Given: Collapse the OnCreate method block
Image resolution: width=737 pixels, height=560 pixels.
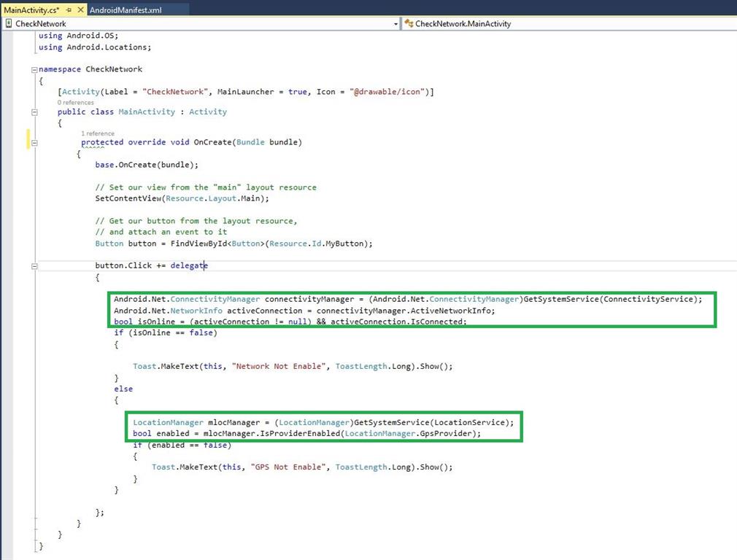Looking at the screenshot, I should pos(34,142).
